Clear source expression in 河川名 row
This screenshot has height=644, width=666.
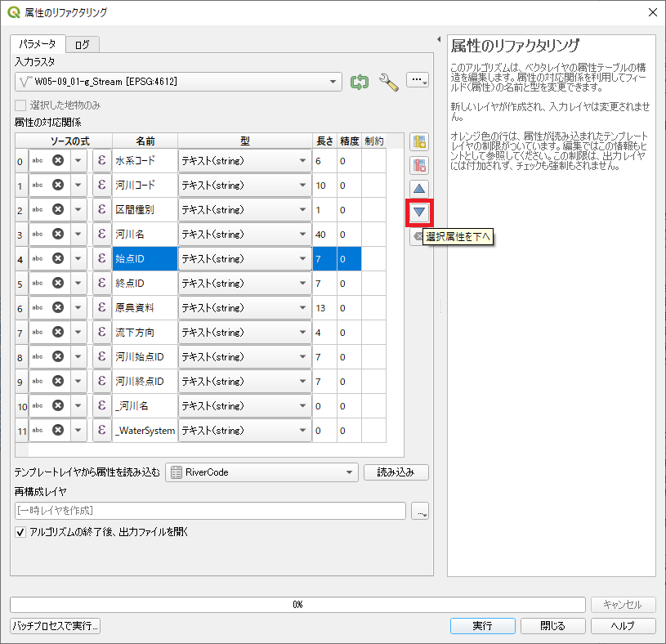(x=58, y=234)
